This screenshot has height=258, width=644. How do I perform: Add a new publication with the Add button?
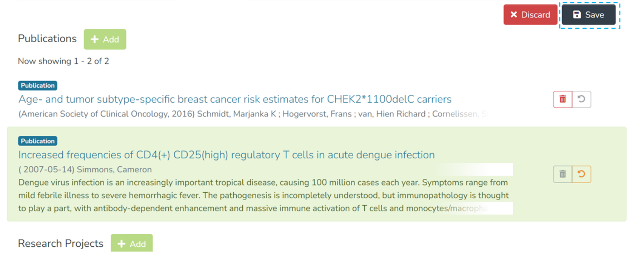[x=105, y=39]
